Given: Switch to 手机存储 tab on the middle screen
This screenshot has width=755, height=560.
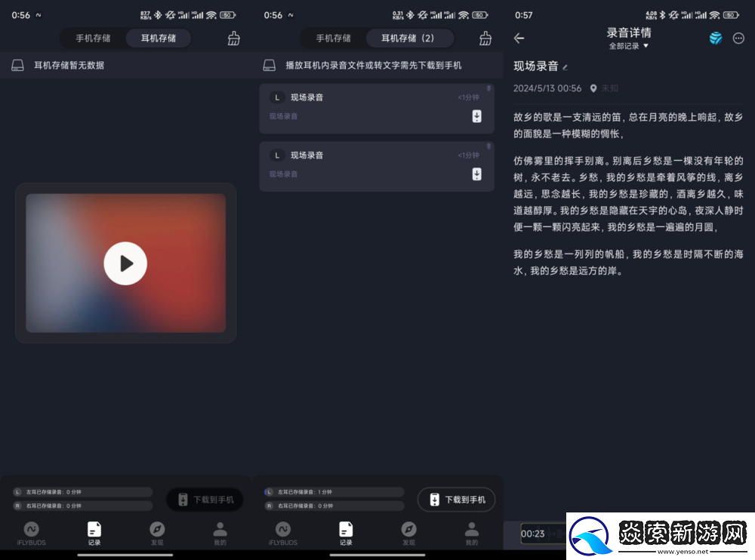Looking at the screenshot, I should [333, 38].
